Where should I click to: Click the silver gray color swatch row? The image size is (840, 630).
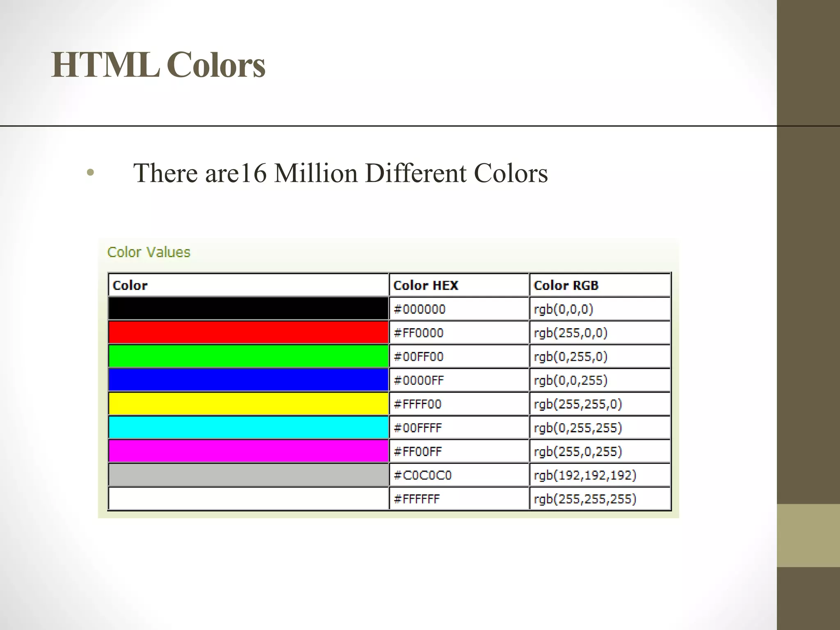249,475
